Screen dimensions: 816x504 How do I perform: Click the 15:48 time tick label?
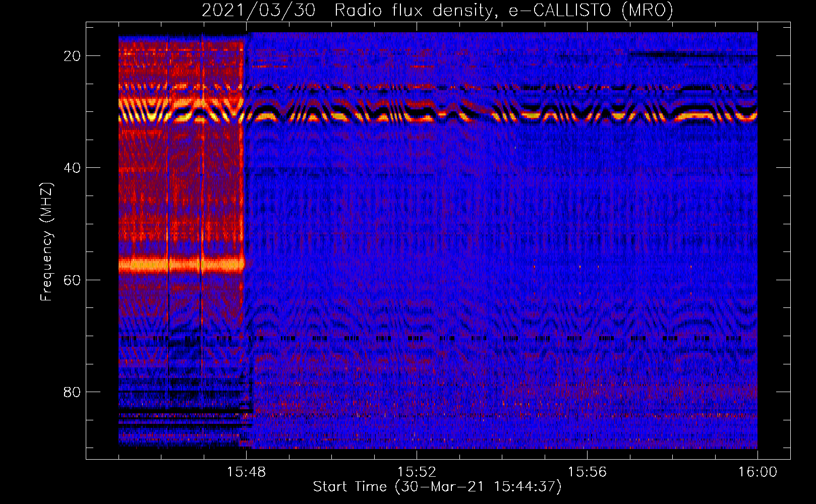246,472
